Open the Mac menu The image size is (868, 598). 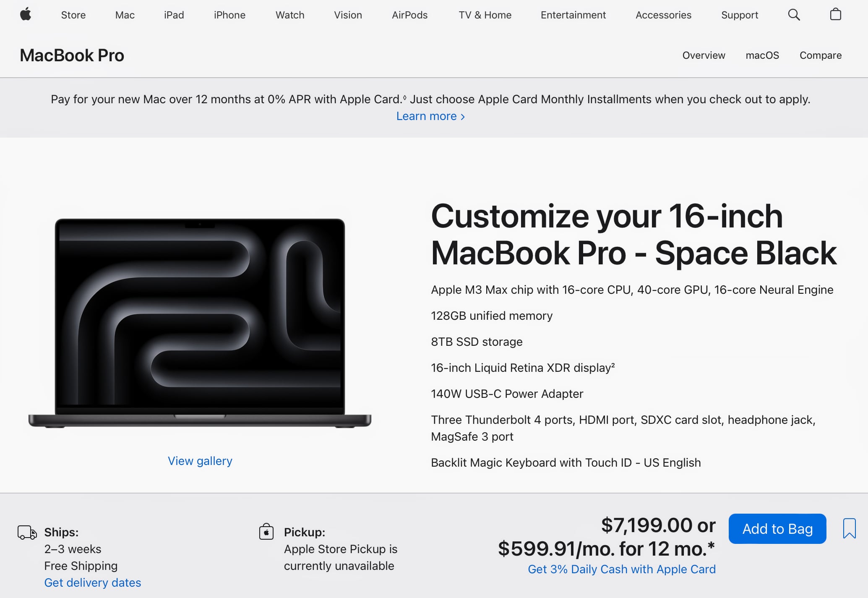pos(124,15)
